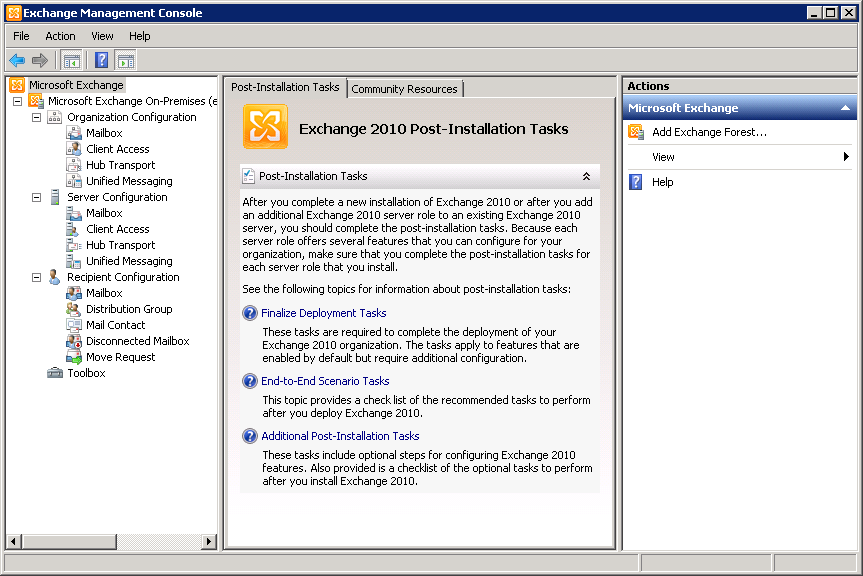Open help from the toolbar question mark icon
Viewport: 863px width, 576px height.
101,60
